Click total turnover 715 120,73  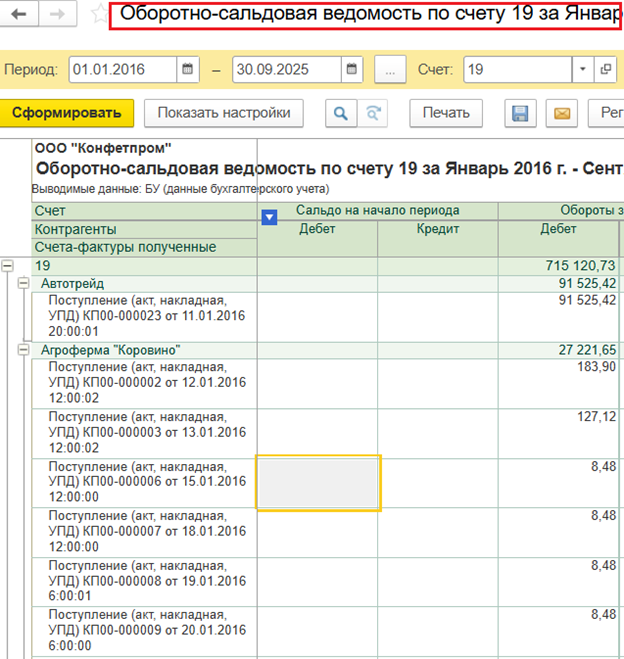tap(580, 266)
